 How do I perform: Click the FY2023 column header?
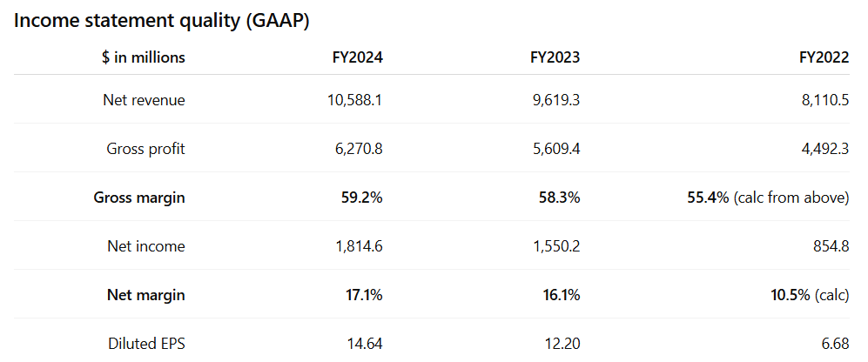coord(555,58)
